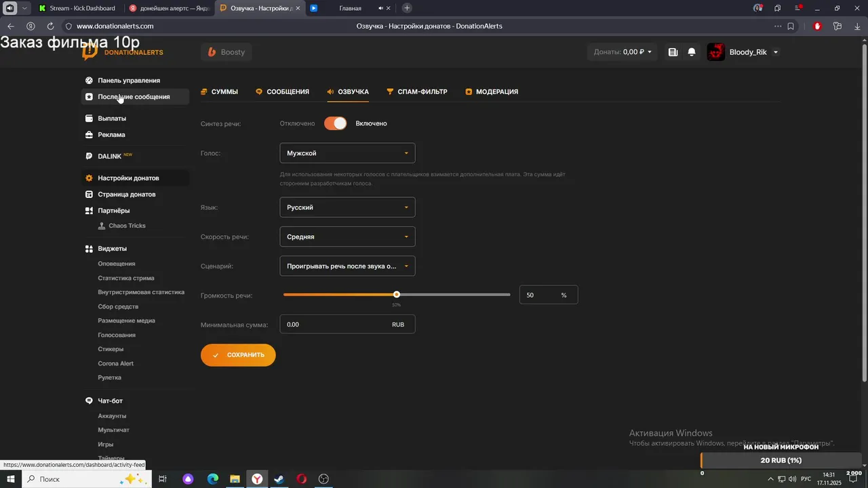This screenshot has height=488, width=868.
Task: Open the Сценарий dropdown
Action: [347, 266]
